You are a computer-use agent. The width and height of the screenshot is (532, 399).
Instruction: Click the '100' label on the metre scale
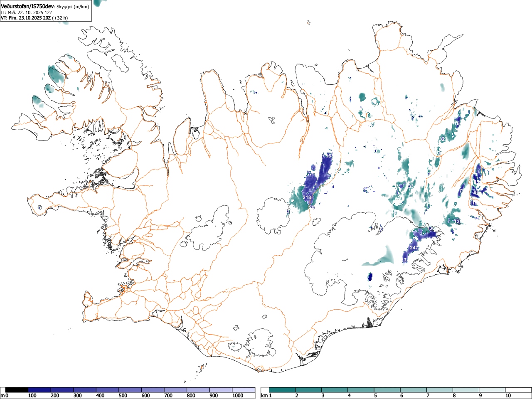click(32, 396)
